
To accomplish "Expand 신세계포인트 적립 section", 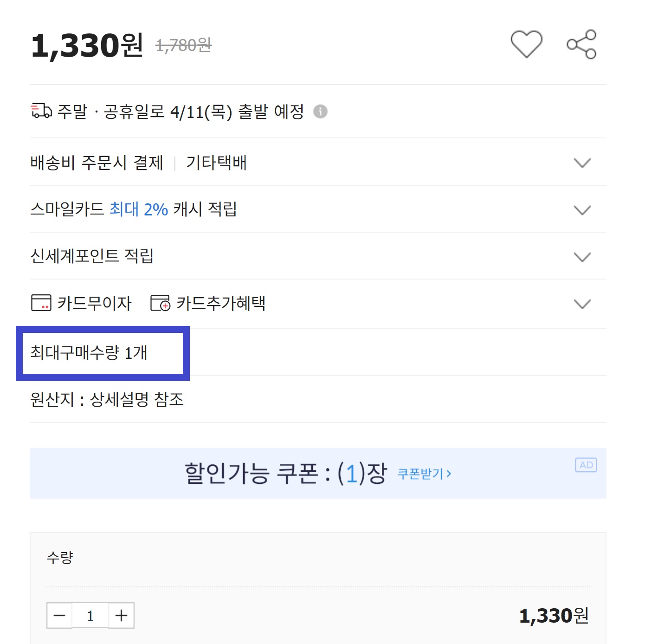I will tap(582, 257).
